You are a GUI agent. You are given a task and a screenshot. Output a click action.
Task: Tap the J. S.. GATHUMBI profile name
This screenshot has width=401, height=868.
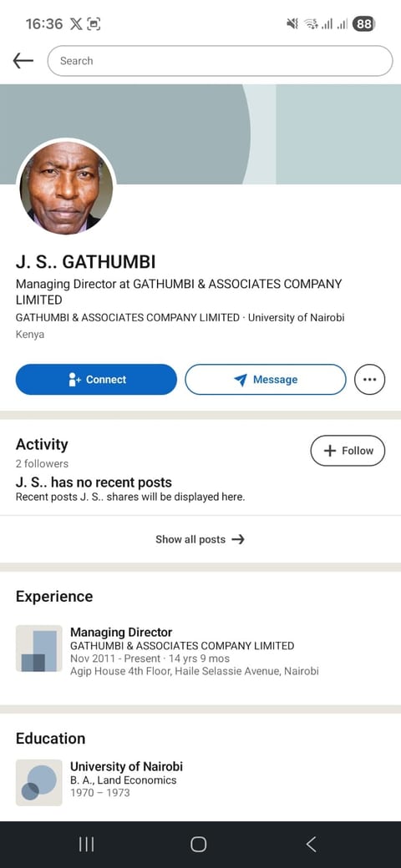point(86,262)
